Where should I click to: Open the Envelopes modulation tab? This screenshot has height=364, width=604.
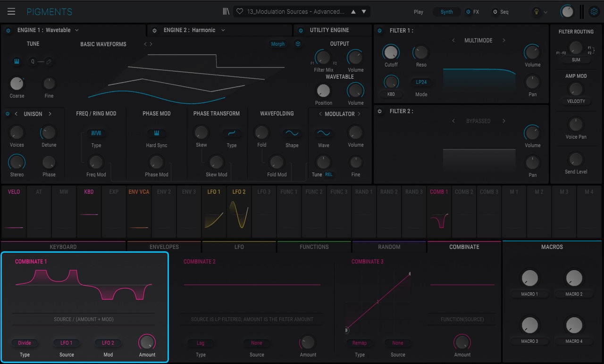coord(164,247)
